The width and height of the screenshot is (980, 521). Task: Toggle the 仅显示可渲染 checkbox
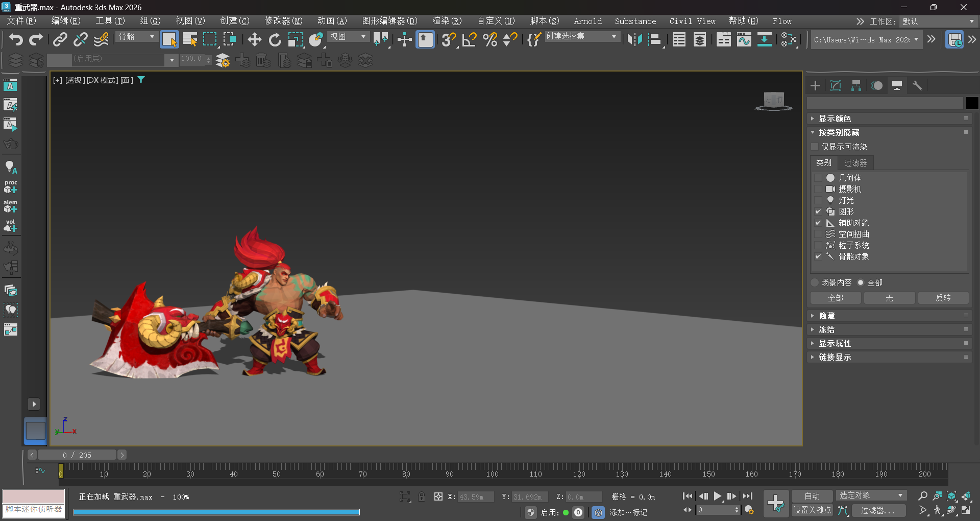coord(815,147)
